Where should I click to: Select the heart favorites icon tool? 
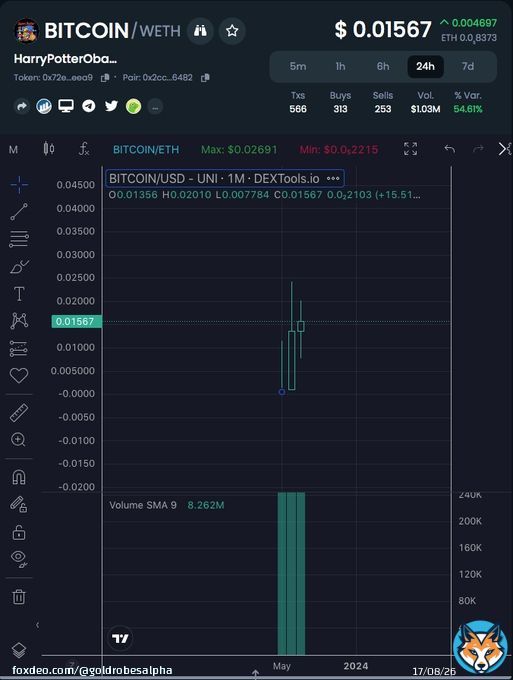[19, 375]
